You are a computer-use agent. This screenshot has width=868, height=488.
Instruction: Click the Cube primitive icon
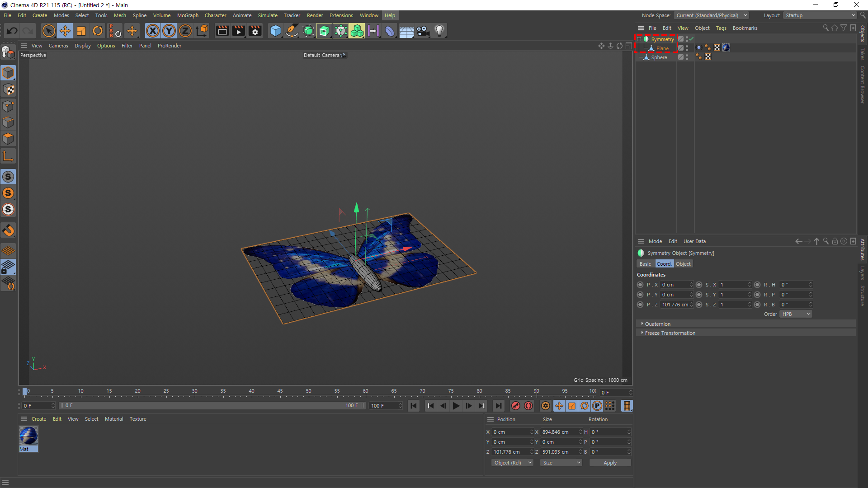tap(275, 31)
